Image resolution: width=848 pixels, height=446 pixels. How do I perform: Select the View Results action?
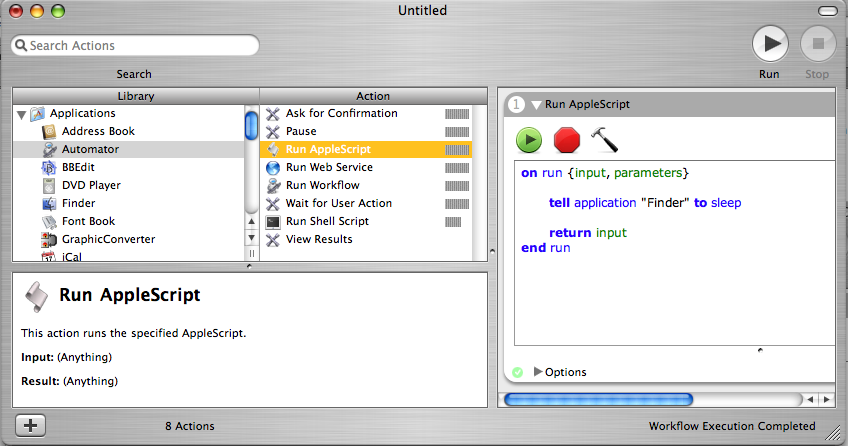pyautogui.click(x=366, y=239)
